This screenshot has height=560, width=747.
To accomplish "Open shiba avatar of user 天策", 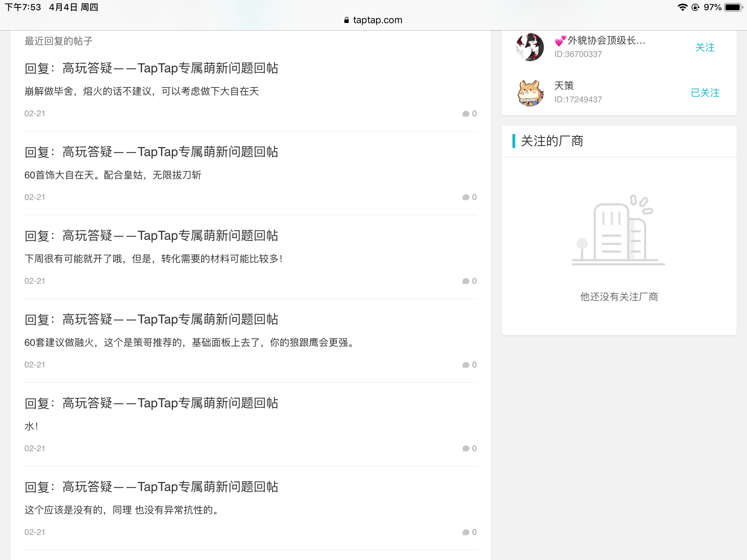I will click(x=530, y=93).
